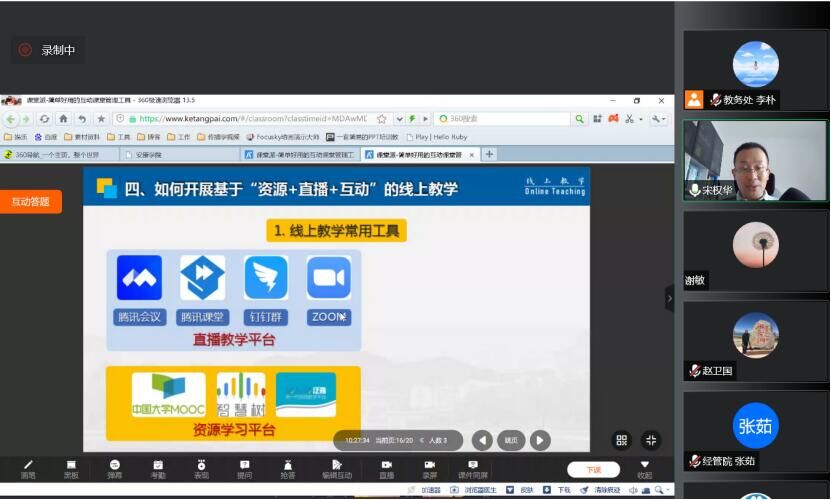Screen dimensions: 831x500
Task: Open the 弹幕 bullet comments tool
Action: 115,468
